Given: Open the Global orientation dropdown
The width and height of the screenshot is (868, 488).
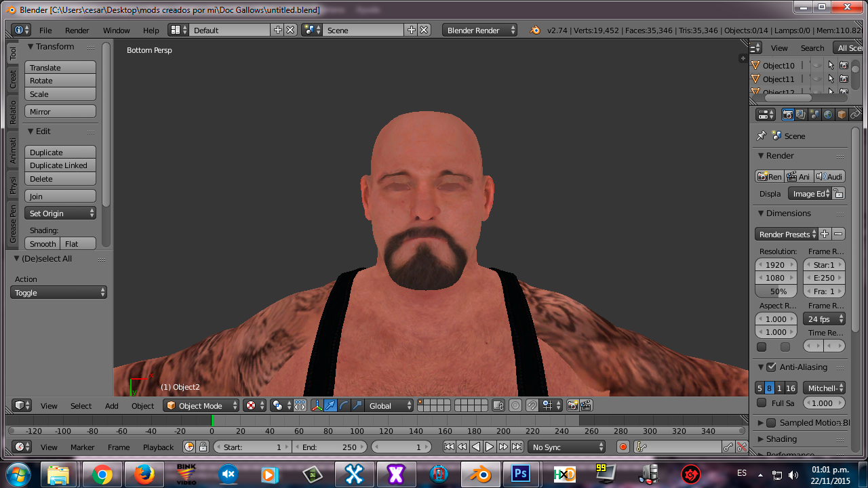Looking at the screenshot, I should (389, 405).
